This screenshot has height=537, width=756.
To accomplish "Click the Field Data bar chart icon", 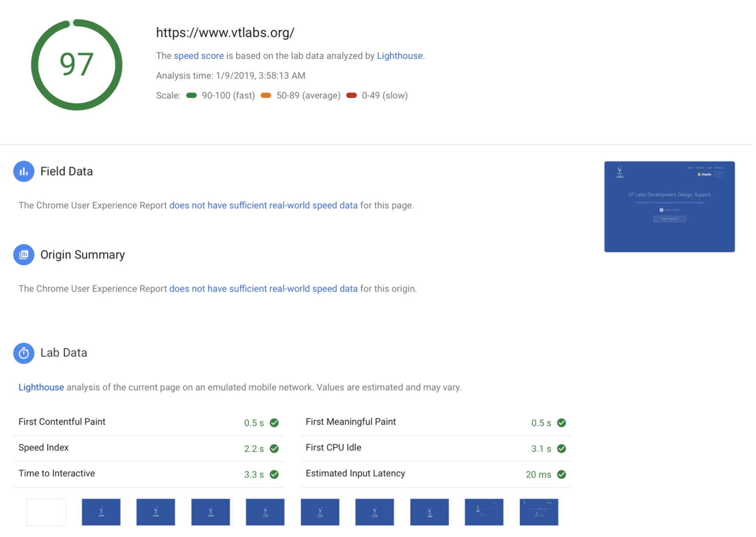I will coord(23,171).
